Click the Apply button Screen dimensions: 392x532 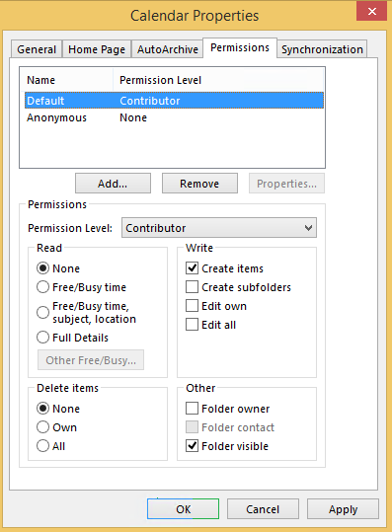pyautogui.click(x=343, y=509)
